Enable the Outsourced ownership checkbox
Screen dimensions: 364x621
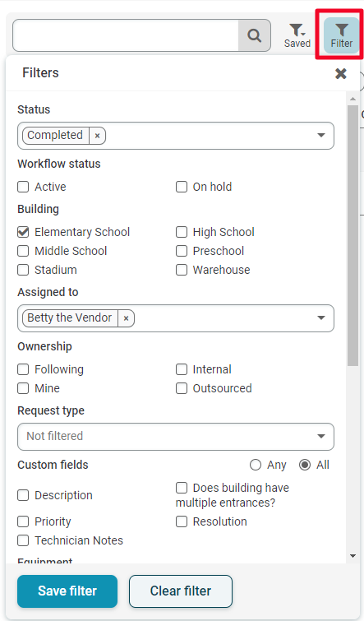(x=182, y=388)
